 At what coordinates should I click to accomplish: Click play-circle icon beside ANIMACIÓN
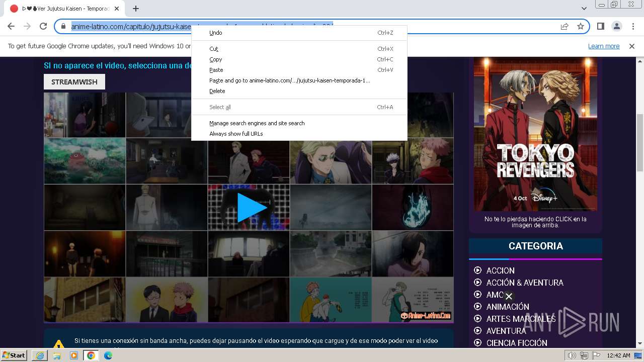478,307
